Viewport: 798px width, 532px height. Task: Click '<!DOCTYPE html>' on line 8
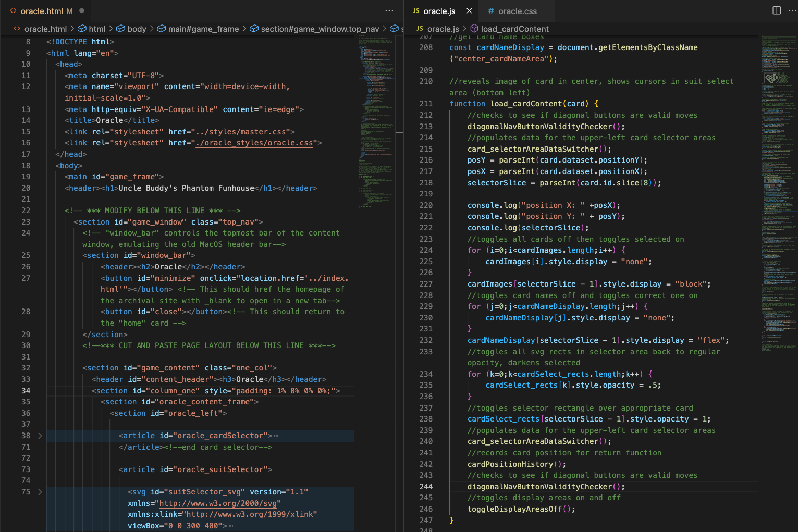click(80, 42)
